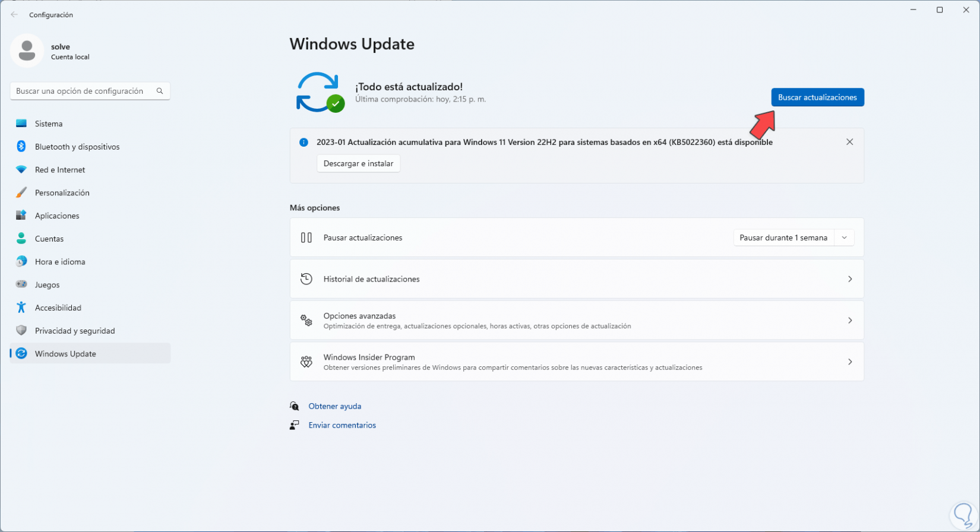The height and width of the screenshot is (532, 980).
Task: Expand Historial de actualizaciones via its chevron
Action: pos(850,279)
